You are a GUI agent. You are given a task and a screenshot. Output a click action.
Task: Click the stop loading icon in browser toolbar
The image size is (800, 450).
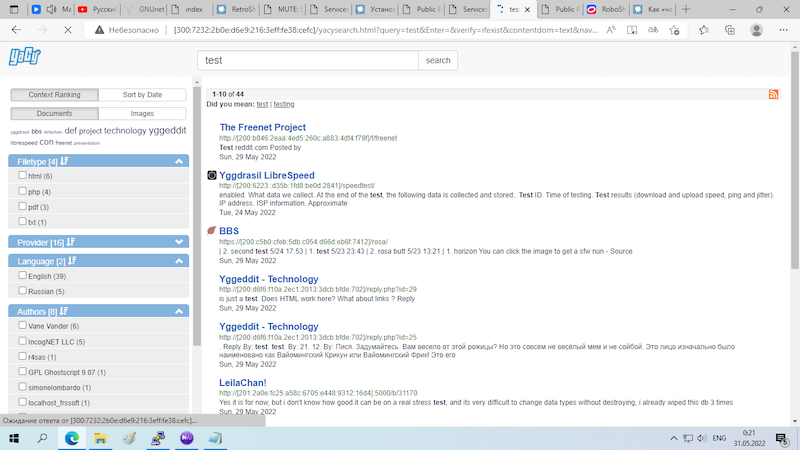pos(65,30)
